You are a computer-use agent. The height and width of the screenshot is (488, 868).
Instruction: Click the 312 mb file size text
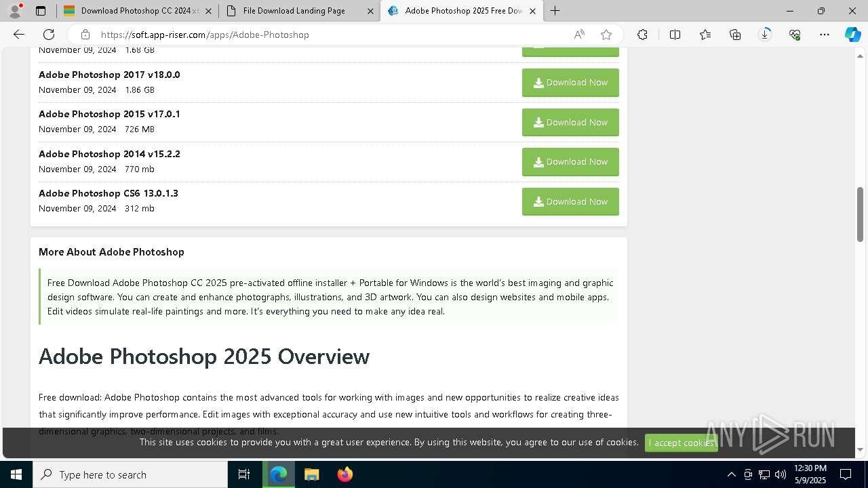click(140, 208)
